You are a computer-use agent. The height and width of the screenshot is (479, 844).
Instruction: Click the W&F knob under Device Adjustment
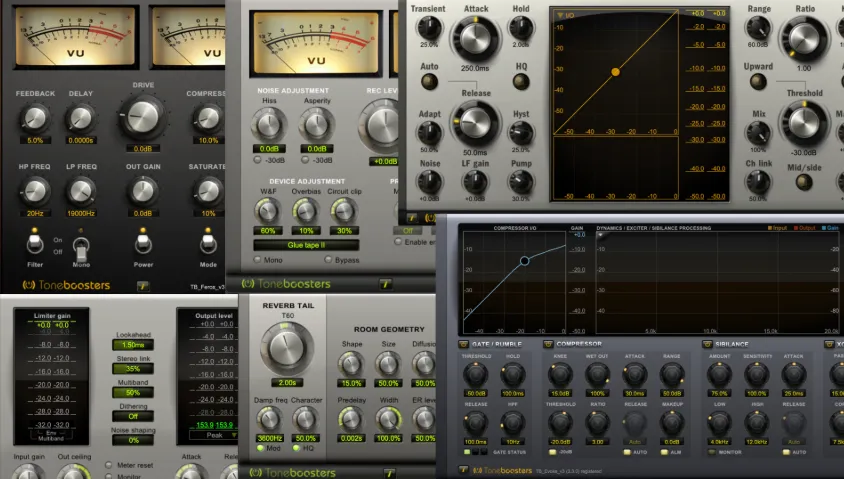click(x=268, y=211)
